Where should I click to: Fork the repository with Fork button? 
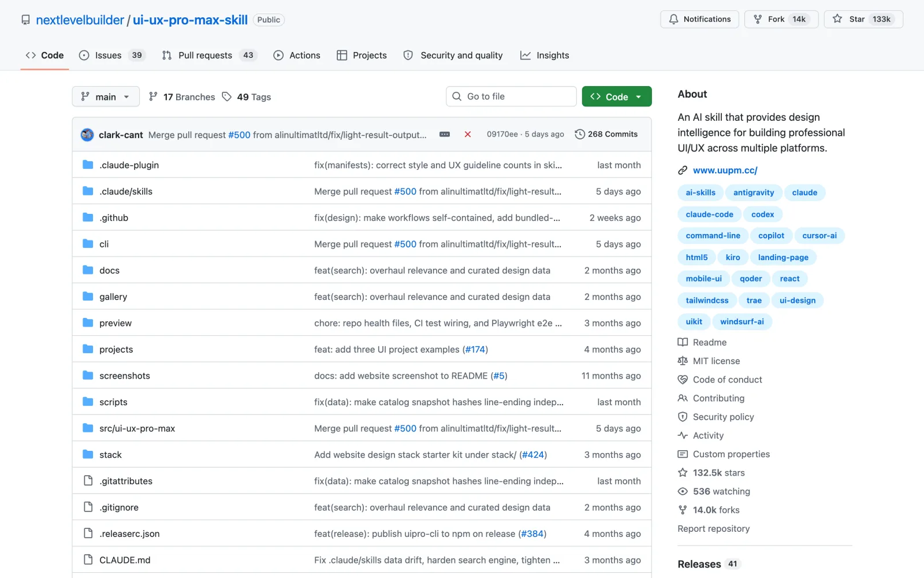tap(781, 19)
